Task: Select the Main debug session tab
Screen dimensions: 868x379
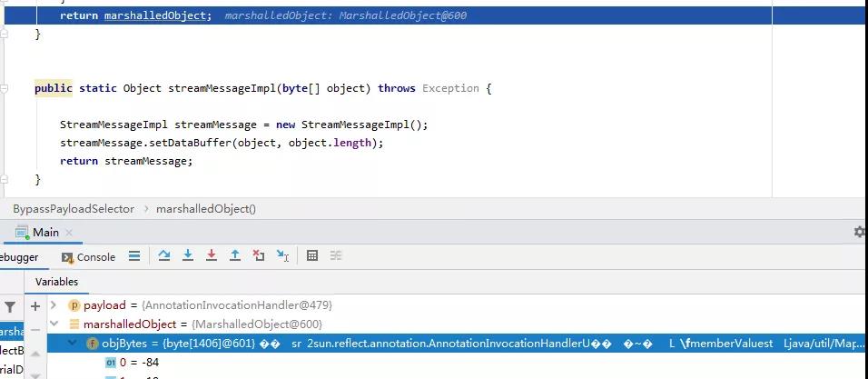Action: pyautogui.click(x=45, y=233)
